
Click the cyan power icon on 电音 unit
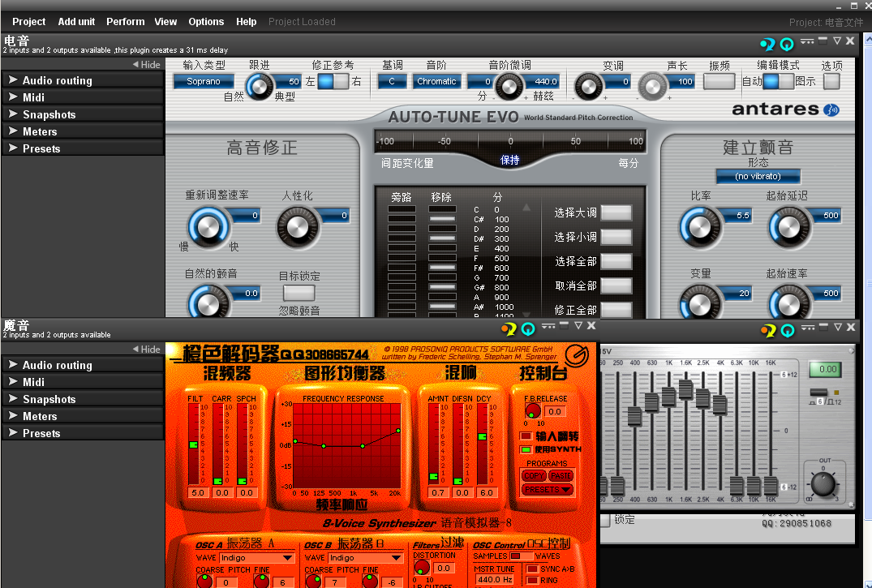coord(786,44)
